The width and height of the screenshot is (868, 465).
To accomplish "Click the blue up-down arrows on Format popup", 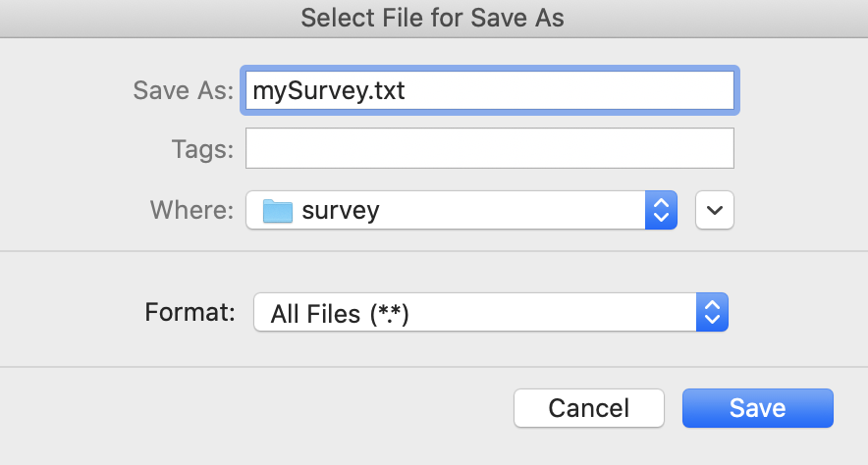I will [712, 312].
